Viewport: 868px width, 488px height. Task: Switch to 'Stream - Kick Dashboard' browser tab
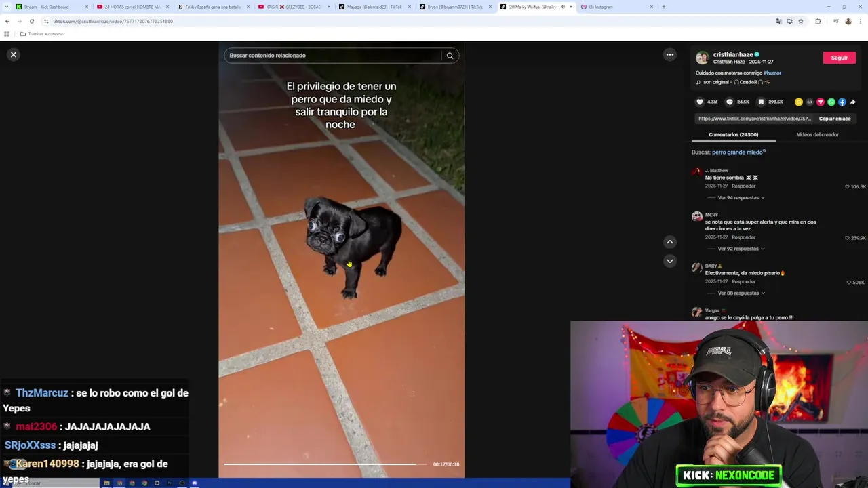[52, 7]
